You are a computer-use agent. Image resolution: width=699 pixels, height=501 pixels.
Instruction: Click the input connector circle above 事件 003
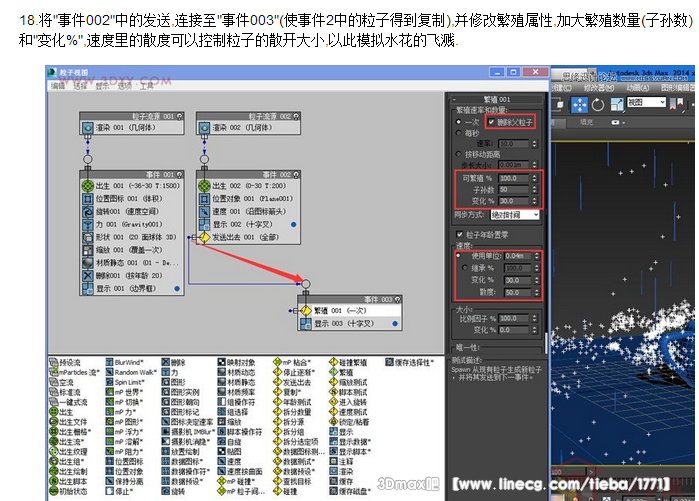(306, 284)
